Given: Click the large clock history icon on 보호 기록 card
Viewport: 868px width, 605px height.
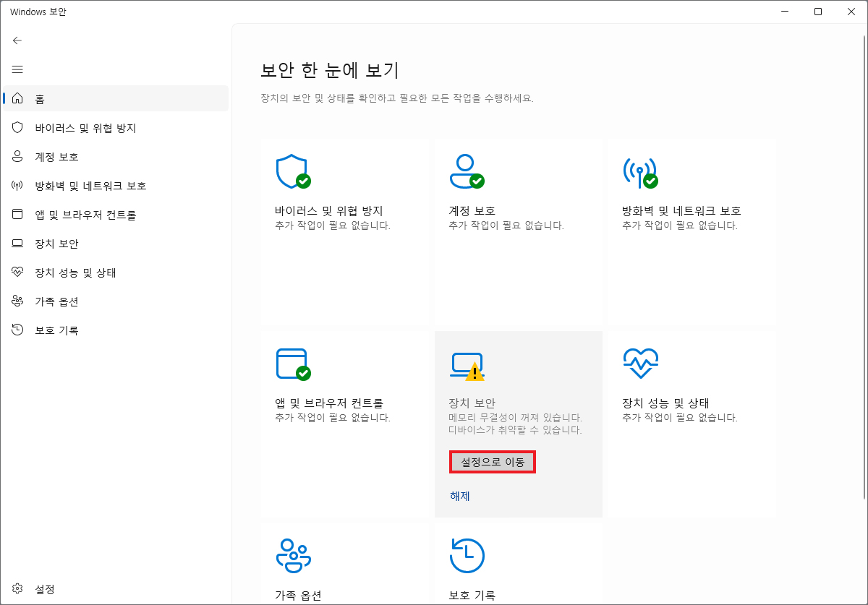Looking at the screenshot, I should coord(467,555).
